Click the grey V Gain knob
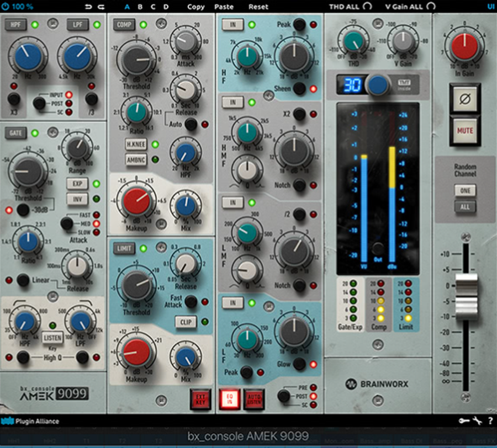 point(403,41)
